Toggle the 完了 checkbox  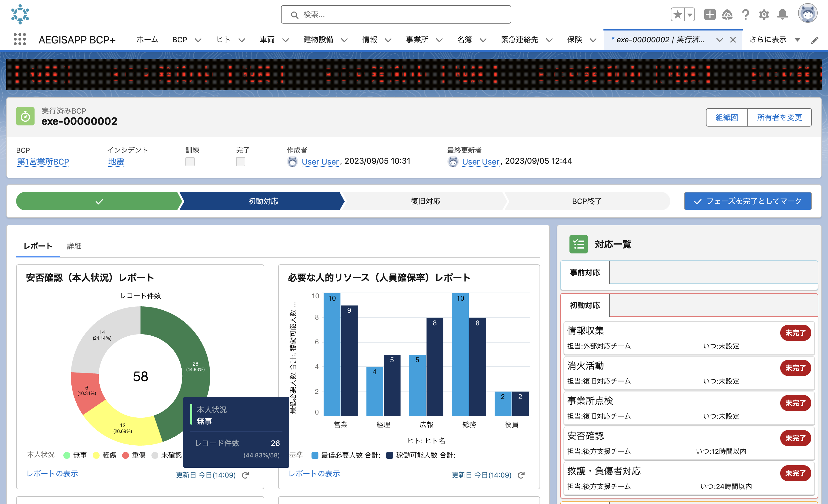(x=241, y=162)
